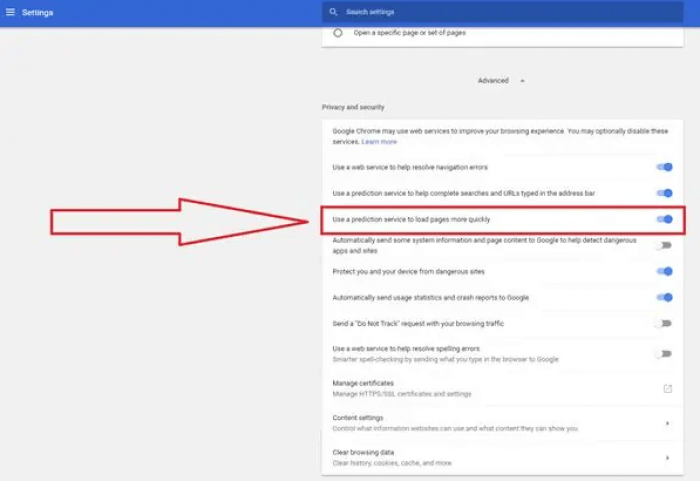Screen dimensions: 700x481
Task: Collapse the Advanced section arrow
Action: click(522, 81)
